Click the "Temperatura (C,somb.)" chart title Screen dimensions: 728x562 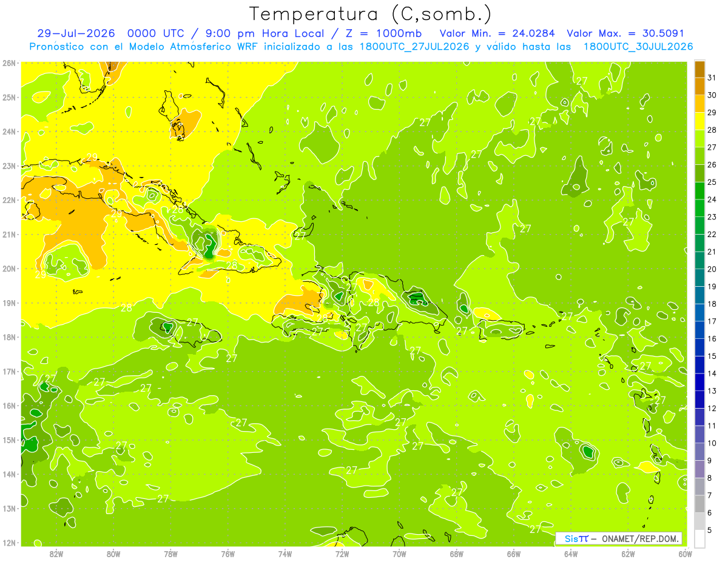(371, 15)
